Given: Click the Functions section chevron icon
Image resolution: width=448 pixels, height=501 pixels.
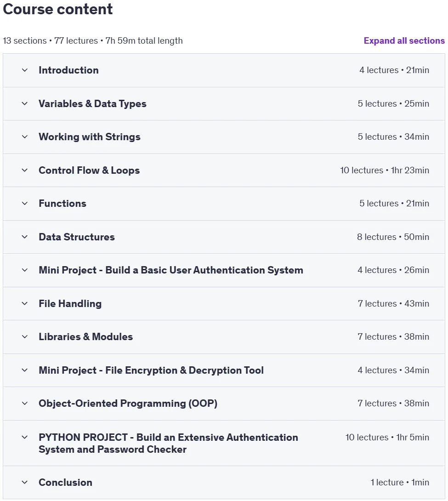Looking at the screenshot, I should point(25,204).
